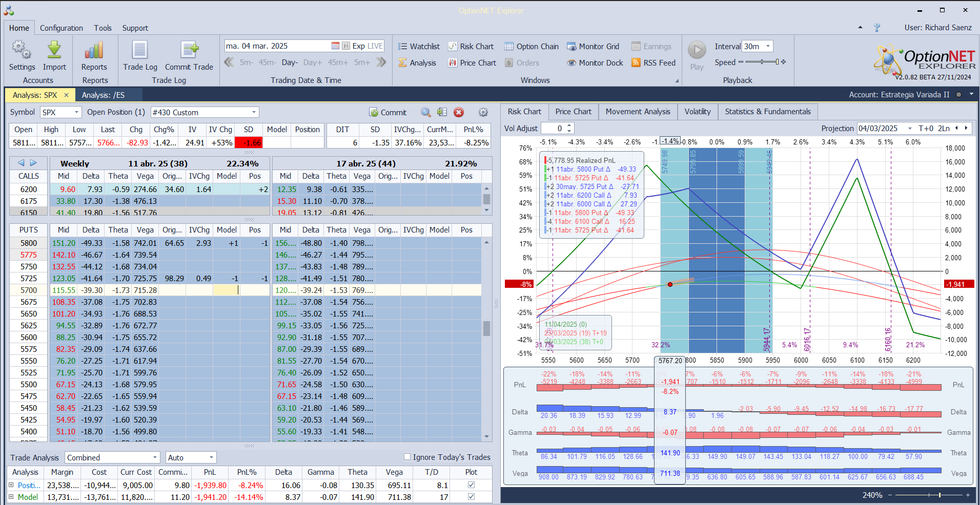980x505 pixels.
Task: Go to previous expiration with left arrow
Action: (x=21, y=163)
